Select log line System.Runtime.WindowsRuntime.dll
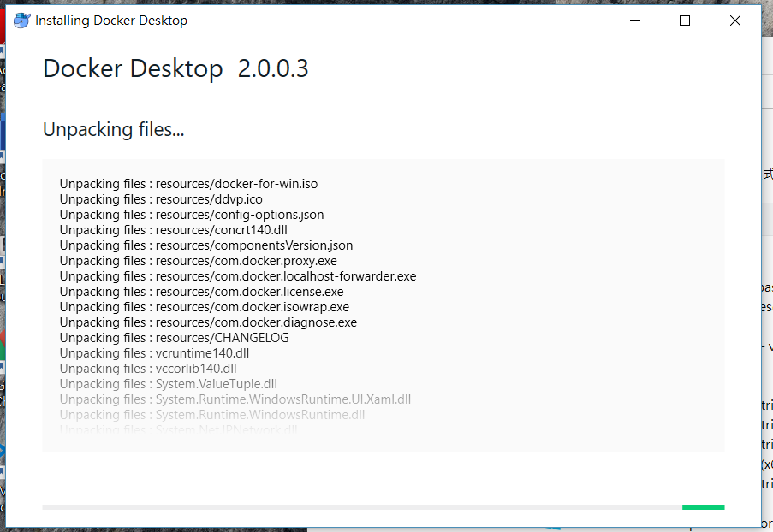 (x=212, y=415)
